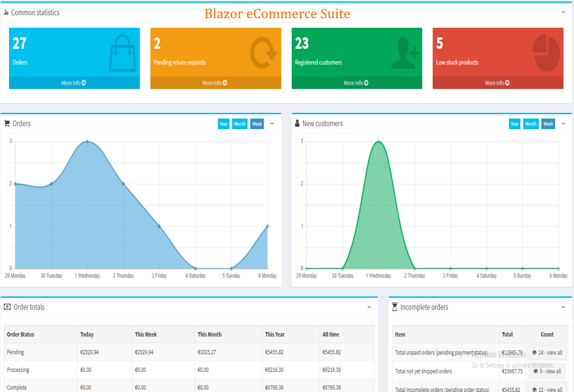Click the bar chart icon beside Common statistics

point(7,12)
